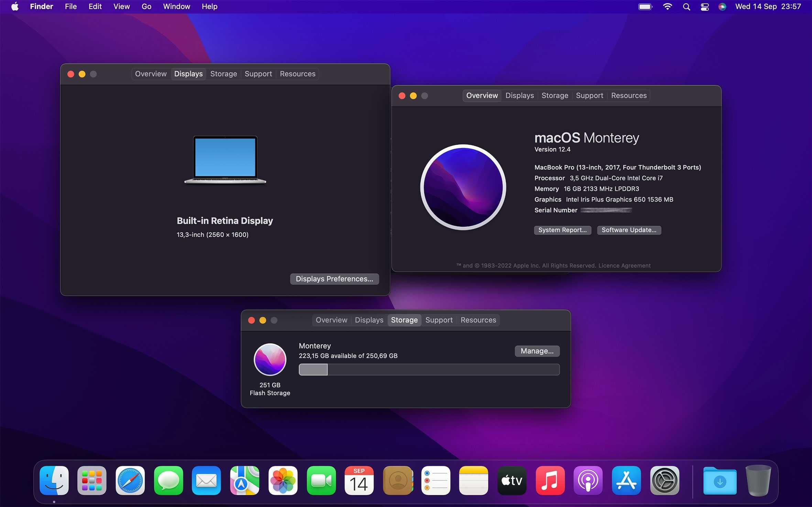Screen dimensions: 812x507
Task: Switch to Overview tab in Displays window
Action: (x=151, y=74)
